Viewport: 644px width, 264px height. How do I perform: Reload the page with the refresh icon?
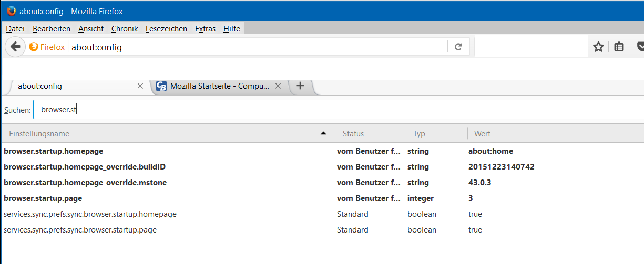(458, 47)
